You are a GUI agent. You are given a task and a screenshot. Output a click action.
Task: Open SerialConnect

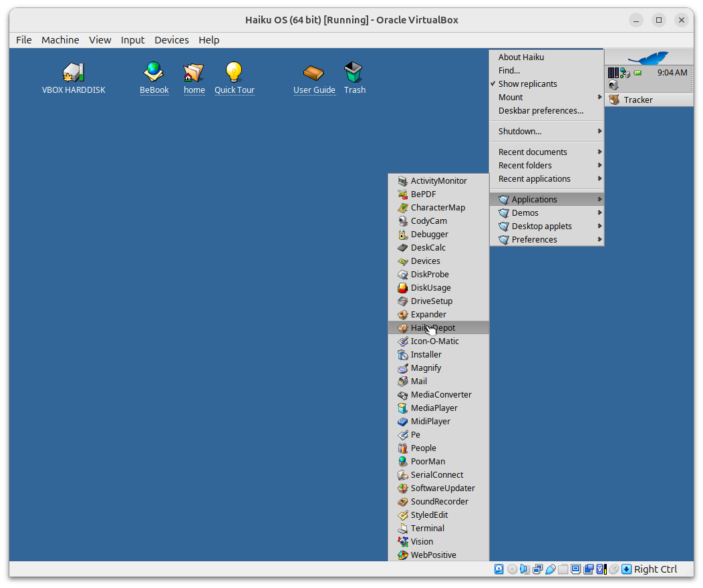[438, 475]
